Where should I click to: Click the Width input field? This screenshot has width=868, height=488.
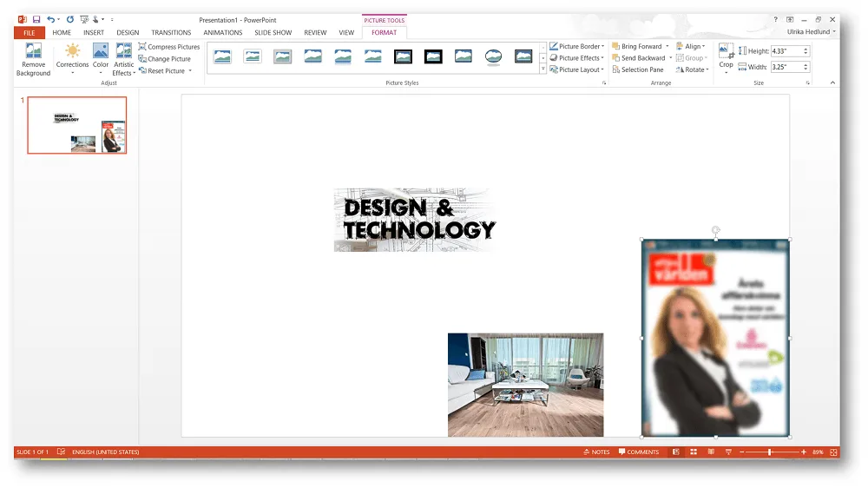pyautogui.click(x=786, y=67)
